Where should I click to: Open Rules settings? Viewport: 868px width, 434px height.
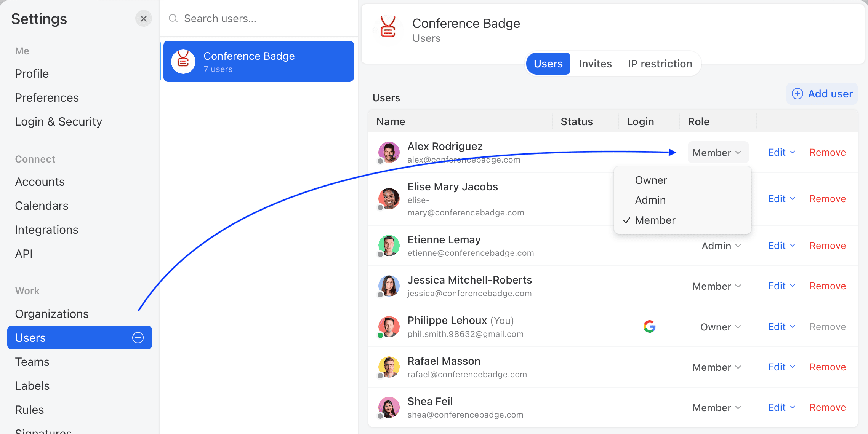[x=80, y=410]
